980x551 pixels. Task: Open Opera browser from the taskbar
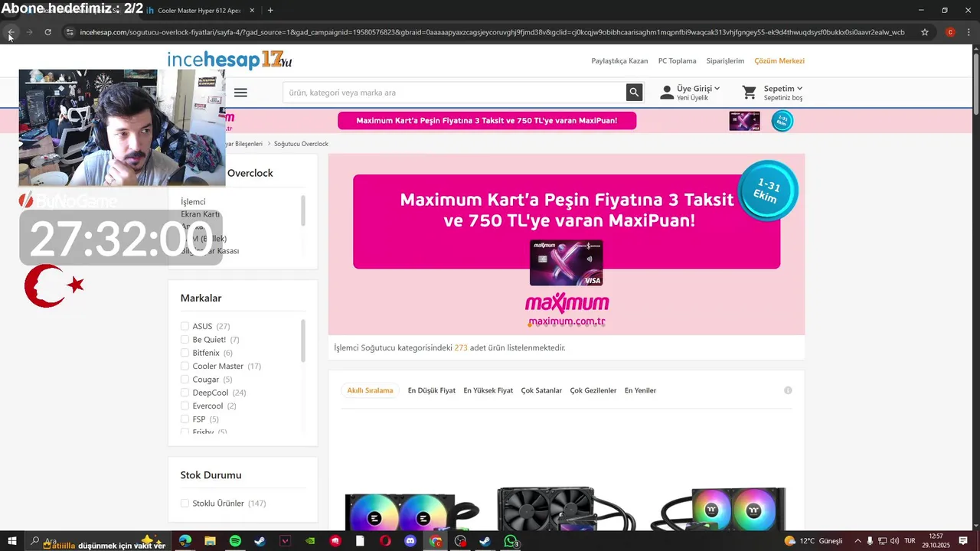[385, 541]
